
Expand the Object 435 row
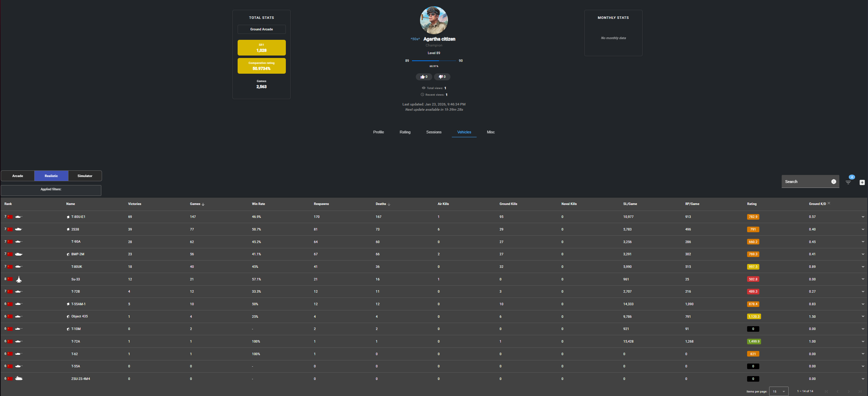[863, 316]
